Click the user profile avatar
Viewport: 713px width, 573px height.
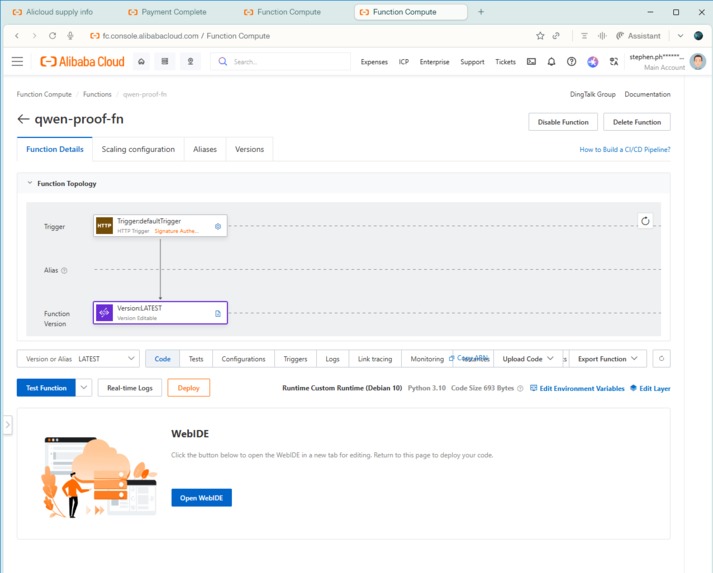(698, 61)
